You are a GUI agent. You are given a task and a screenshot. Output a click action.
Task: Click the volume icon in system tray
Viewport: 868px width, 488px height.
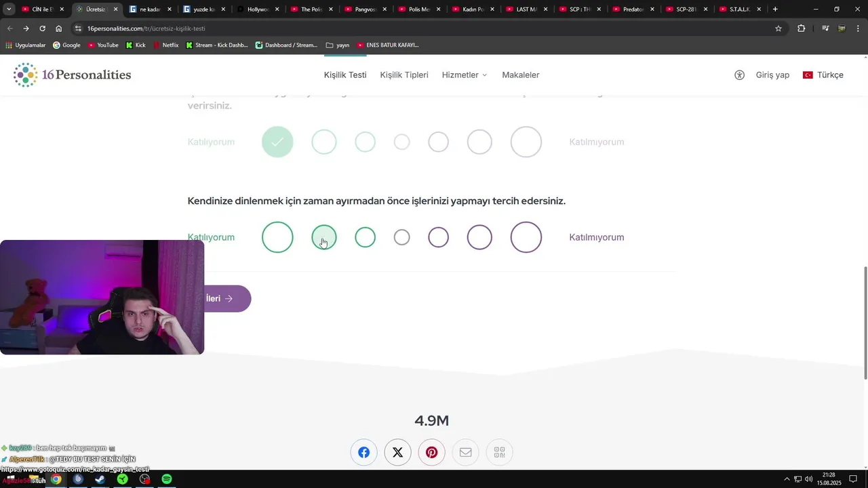[x=808, y=479]
